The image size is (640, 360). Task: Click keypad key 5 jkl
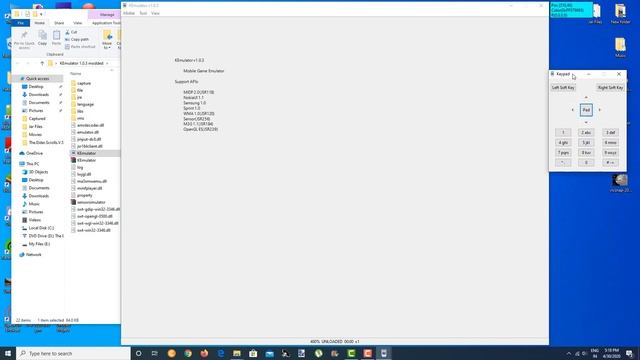click(x=586, y=142)
